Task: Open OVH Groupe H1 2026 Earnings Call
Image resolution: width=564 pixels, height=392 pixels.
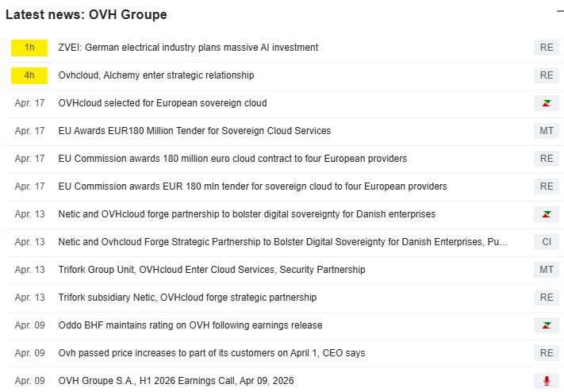Action: point(176,380)
